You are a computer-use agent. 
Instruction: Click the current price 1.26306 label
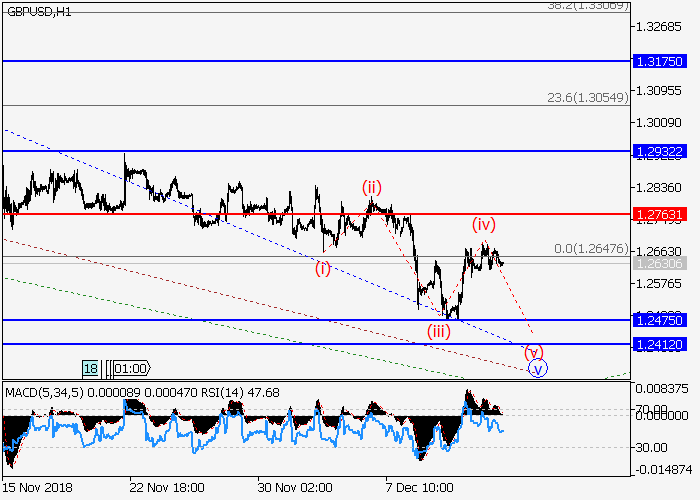point(658,263)
